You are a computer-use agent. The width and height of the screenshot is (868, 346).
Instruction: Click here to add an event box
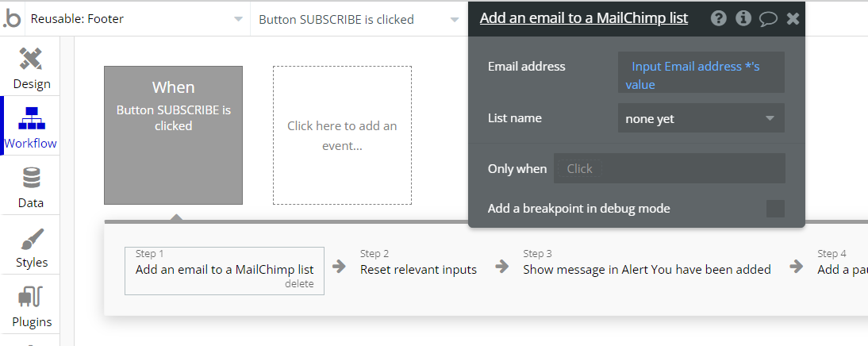342,135
